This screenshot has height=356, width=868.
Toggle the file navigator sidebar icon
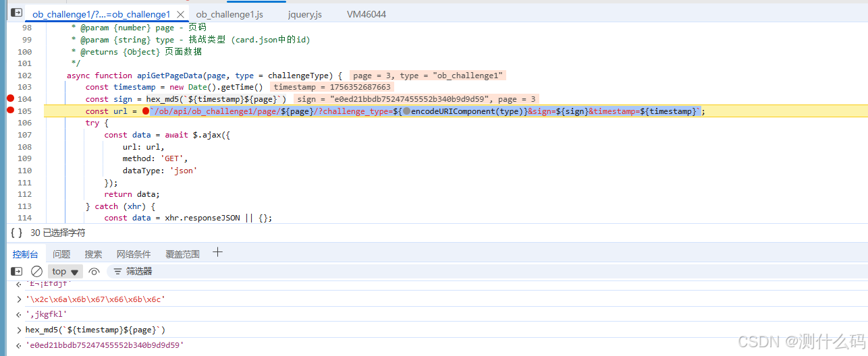point(17,13)
